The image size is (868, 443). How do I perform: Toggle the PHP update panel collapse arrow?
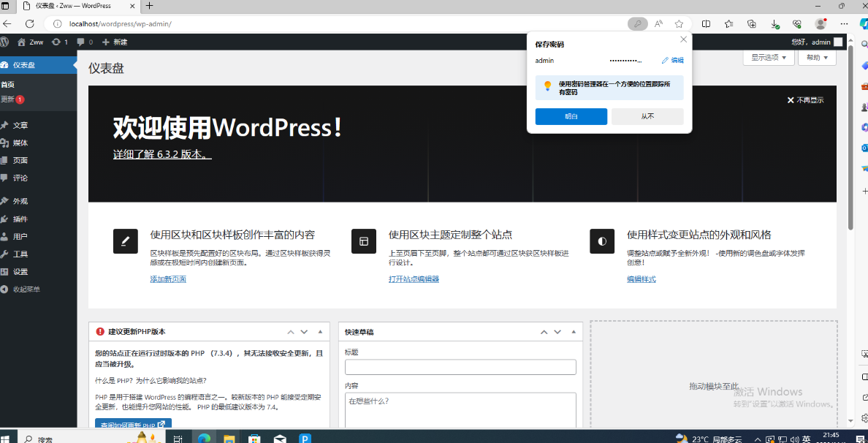320,332
